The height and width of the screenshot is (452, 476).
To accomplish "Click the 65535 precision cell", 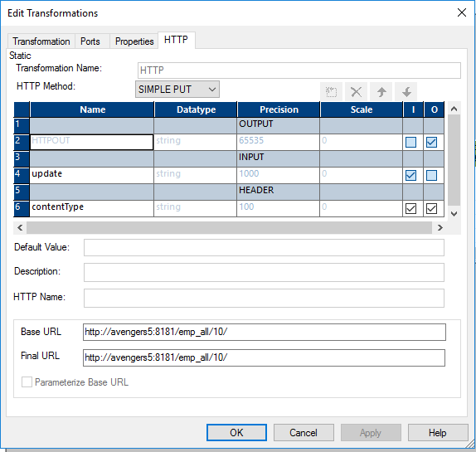I will [278, 142].
